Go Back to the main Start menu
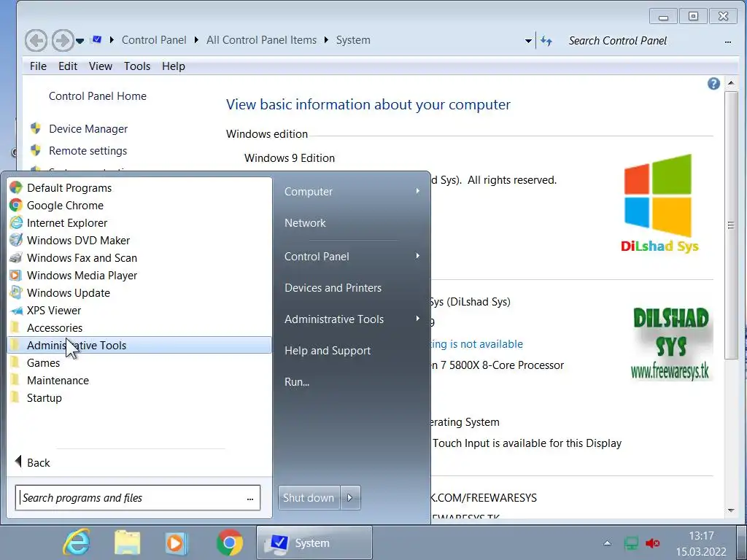This screenshot has width=747, height=560. pos(32,462)
